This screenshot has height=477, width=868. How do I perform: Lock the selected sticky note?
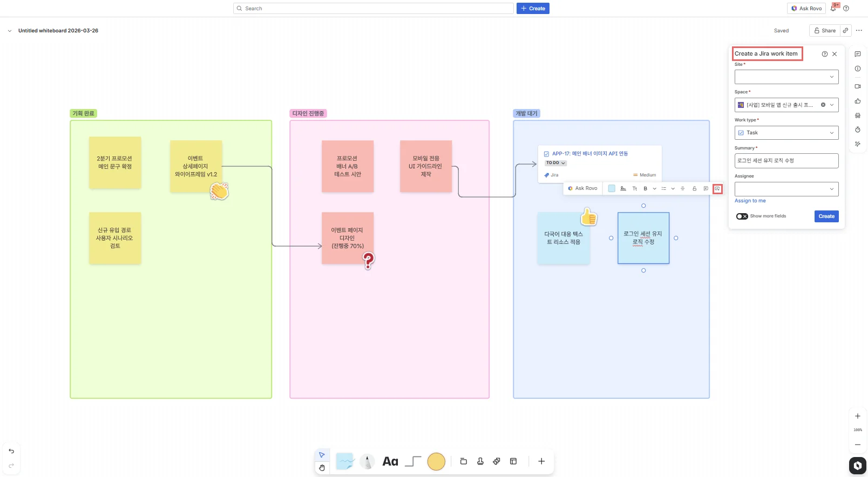(x=694, y=189)
